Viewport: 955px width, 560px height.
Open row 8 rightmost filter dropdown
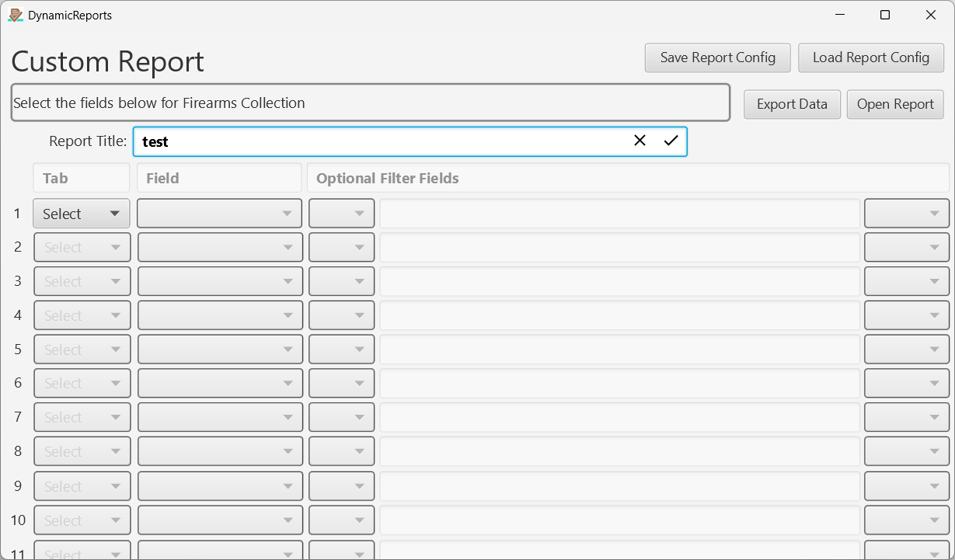coord(907,451)
